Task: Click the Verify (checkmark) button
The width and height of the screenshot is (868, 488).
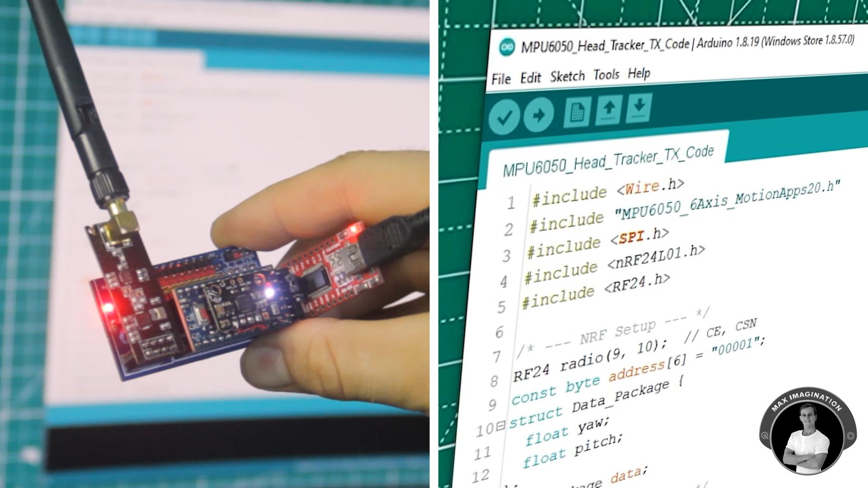Action: pyautogui.click(x=505, y=114)
